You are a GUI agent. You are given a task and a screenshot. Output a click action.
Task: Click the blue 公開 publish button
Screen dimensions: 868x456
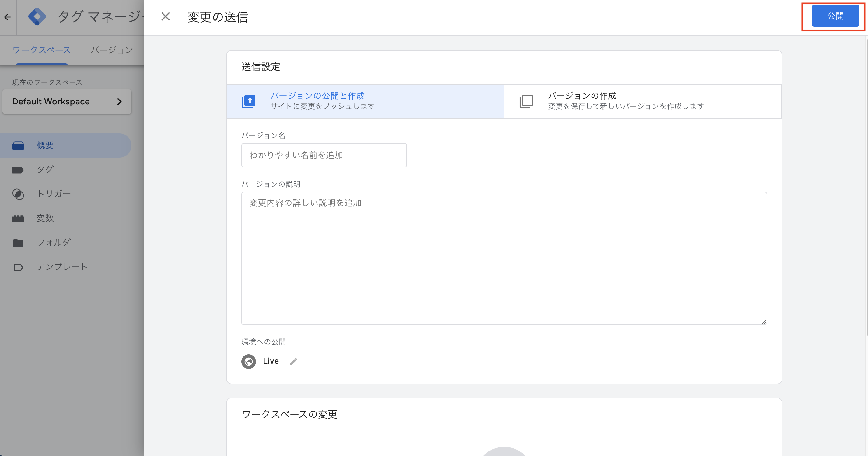[x=835, y=16]
